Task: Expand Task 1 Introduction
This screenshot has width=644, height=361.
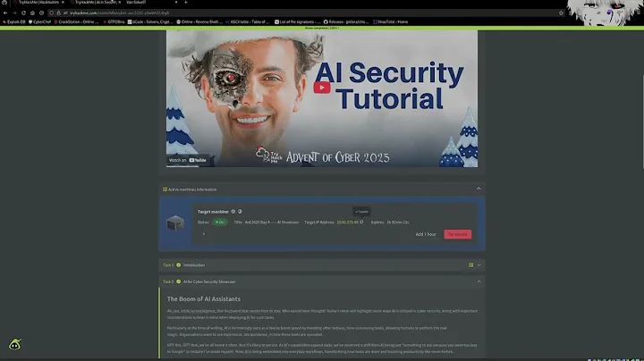Action: pos(479,265)
